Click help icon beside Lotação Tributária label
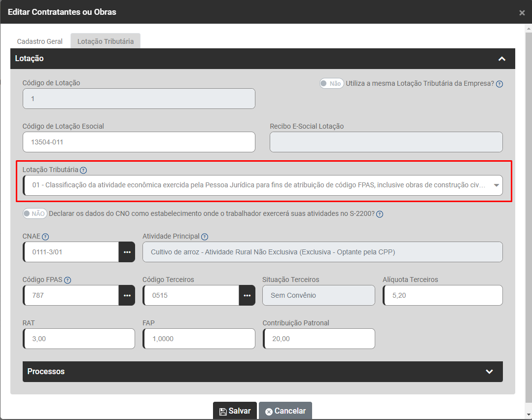Viewport: 532px width, 420px height. click(83, 170)
